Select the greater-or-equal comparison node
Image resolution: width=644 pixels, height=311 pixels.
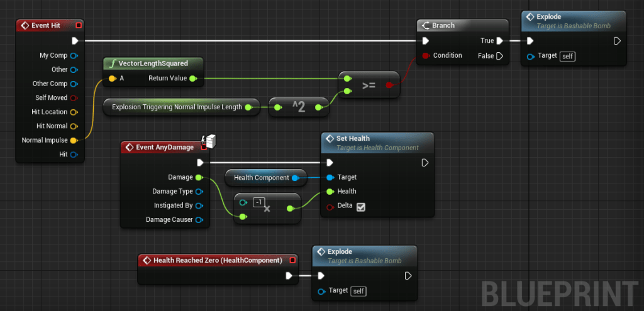click(x=368, y=85)
